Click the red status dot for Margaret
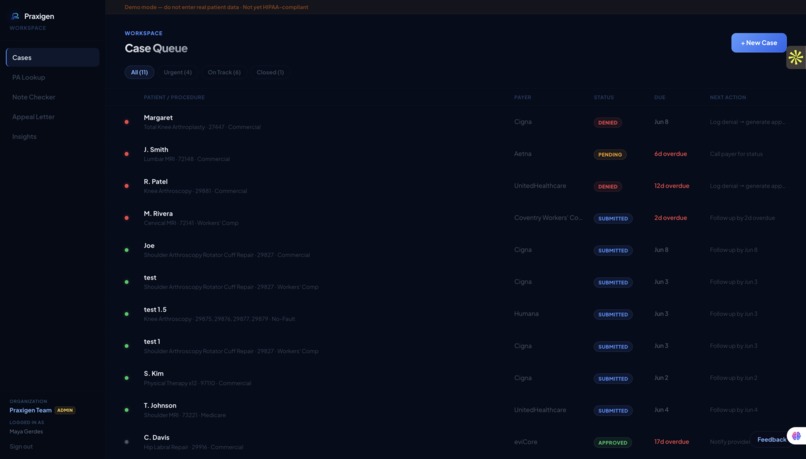Viewport: 806px width, 459px height. (x=126, y=122)
